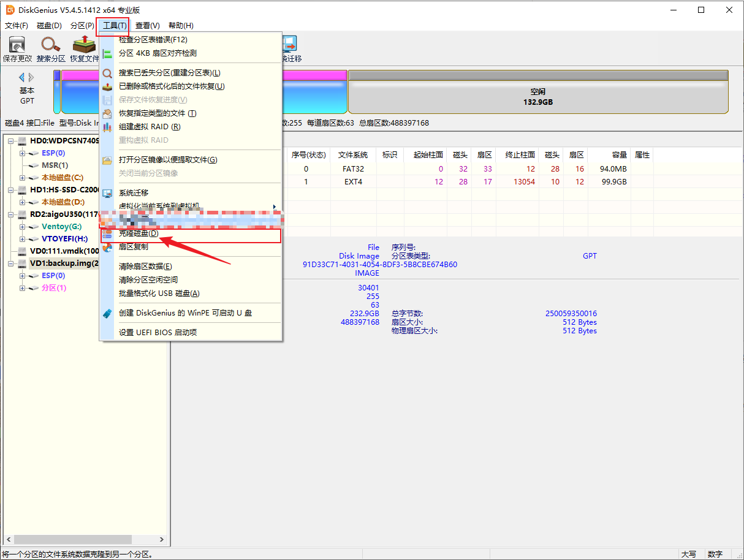Screen dimensions: 744x560
Task: Expand the VTOYEFI(H:) tree node
Action: [x=23, y=239]
